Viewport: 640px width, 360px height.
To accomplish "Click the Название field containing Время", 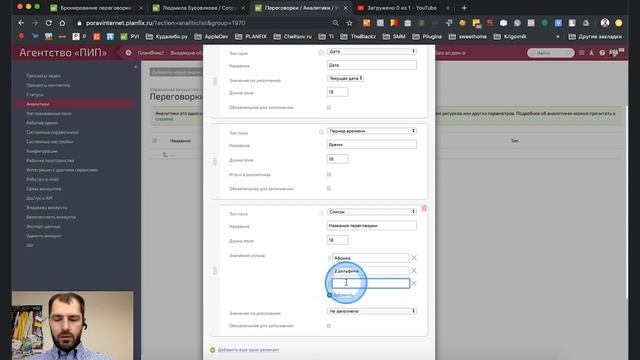I will click(371, 144).
